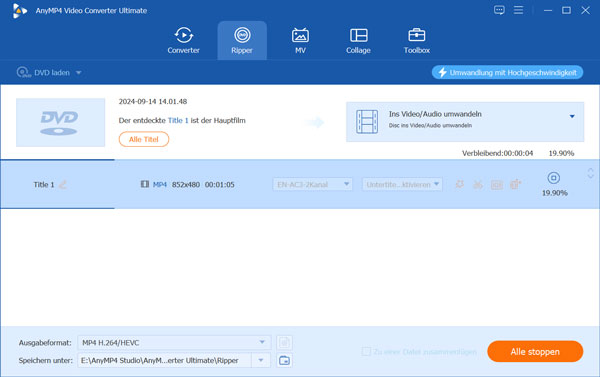This screenshot has width=600, height=377.
Task: Open the output folder icon
Action: pyautogui.click(x=284, y=360)
